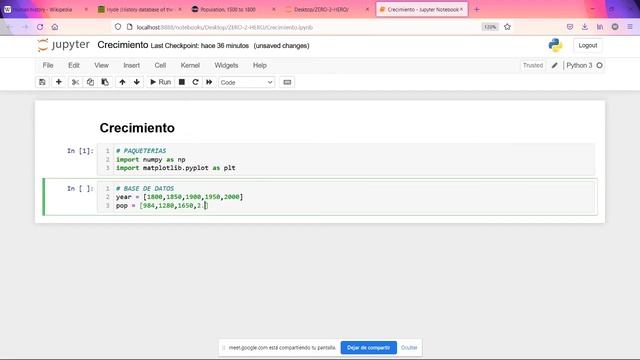This screenshot has width=640, height=360.
Task: Copy selected cells icon
Action: (x=90, y=82)
